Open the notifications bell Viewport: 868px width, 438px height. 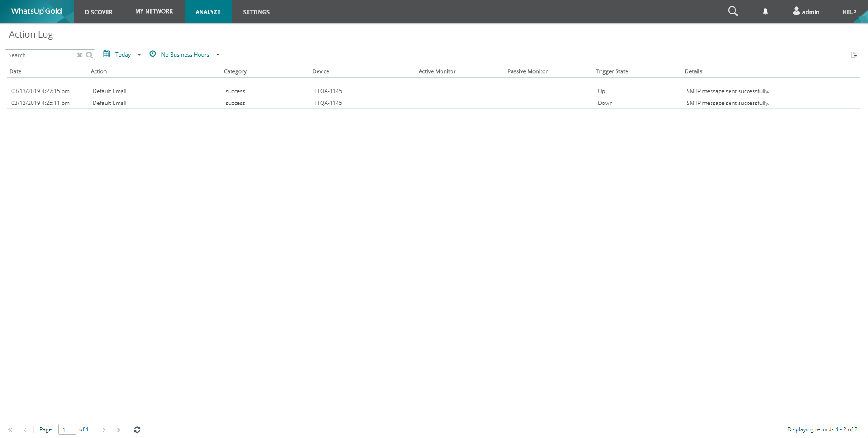pos(765,12)
